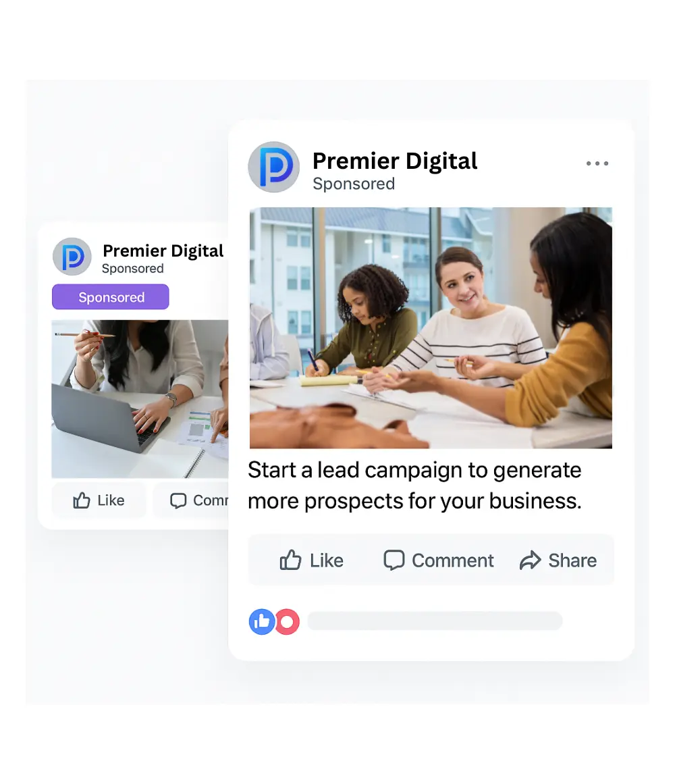Click the Premier Digital logo on small card
The height and width of the screenshot is (784, 675).
click(x=72, y=257)
